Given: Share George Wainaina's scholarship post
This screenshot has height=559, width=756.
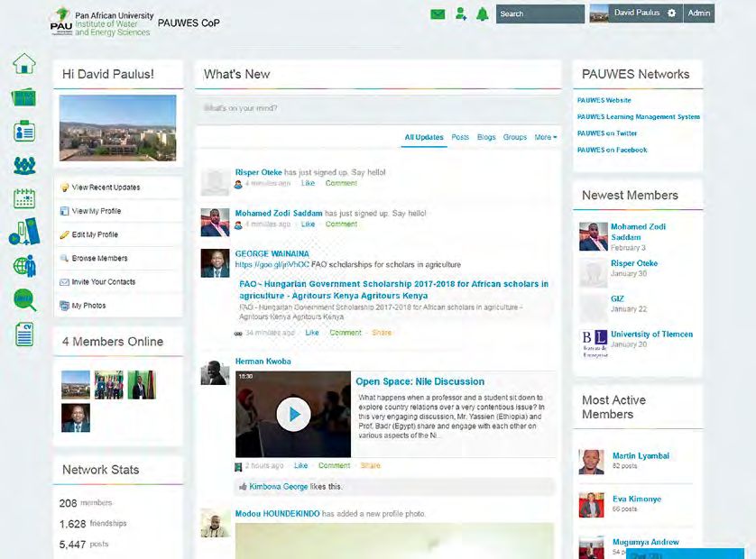Looking at the screenshot, I should 382,333.
